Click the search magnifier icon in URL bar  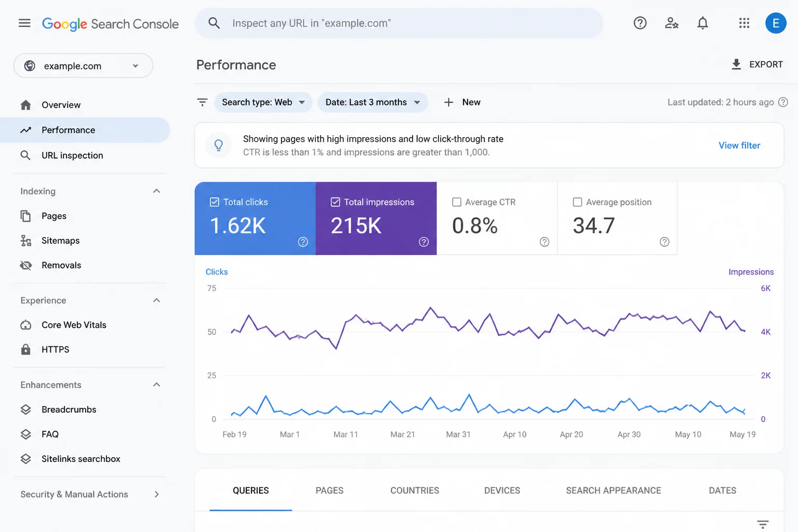click(214, 23)
